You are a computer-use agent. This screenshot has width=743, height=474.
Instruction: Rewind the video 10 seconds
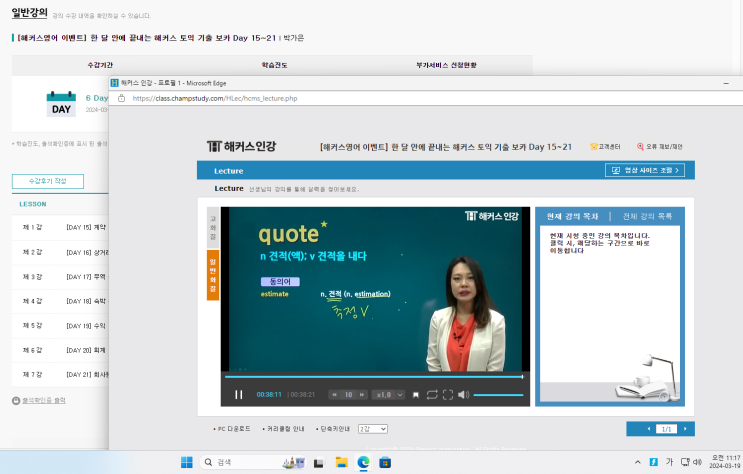click(334, 394)
